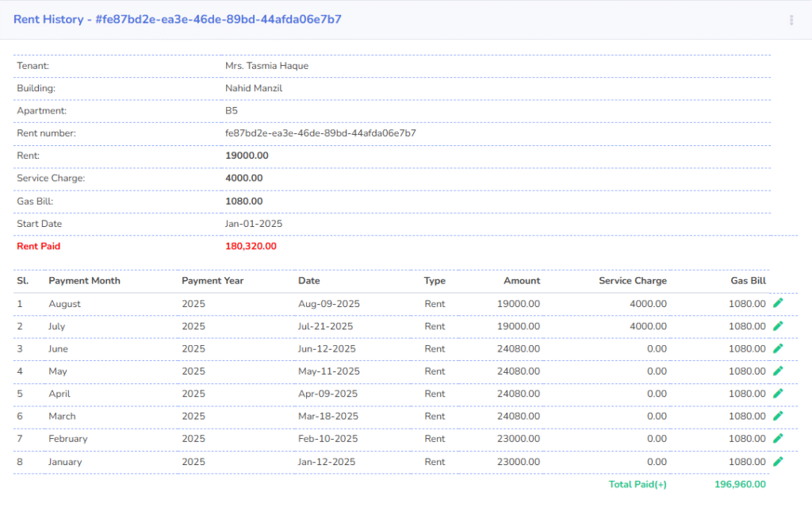Click the date Jan-12-2025

click(327, 461)
